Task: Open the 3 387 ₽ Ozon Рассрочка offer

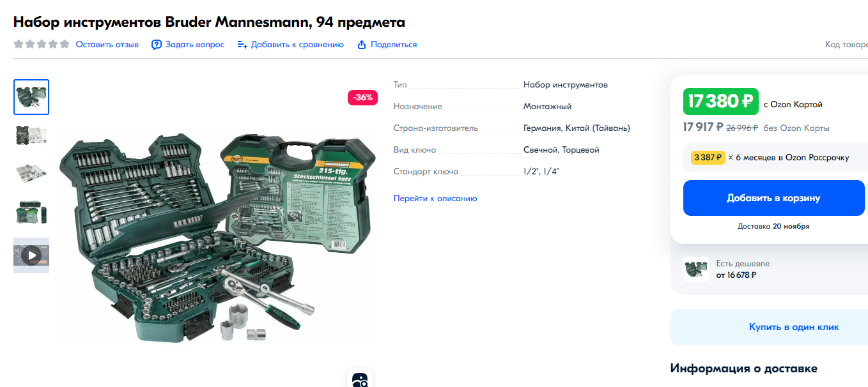Action: coord(773,157)
